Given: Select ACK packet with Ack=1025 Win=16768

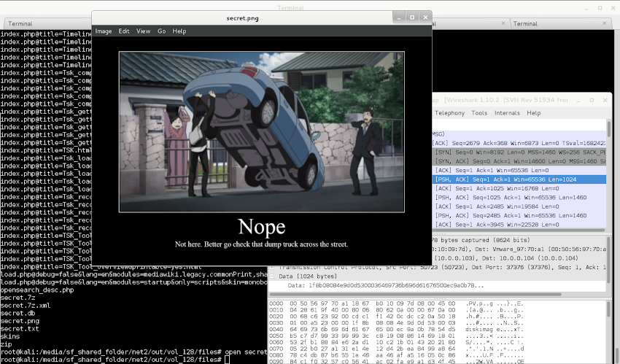Looking at the screenshot, I should (x=519, y=188).
